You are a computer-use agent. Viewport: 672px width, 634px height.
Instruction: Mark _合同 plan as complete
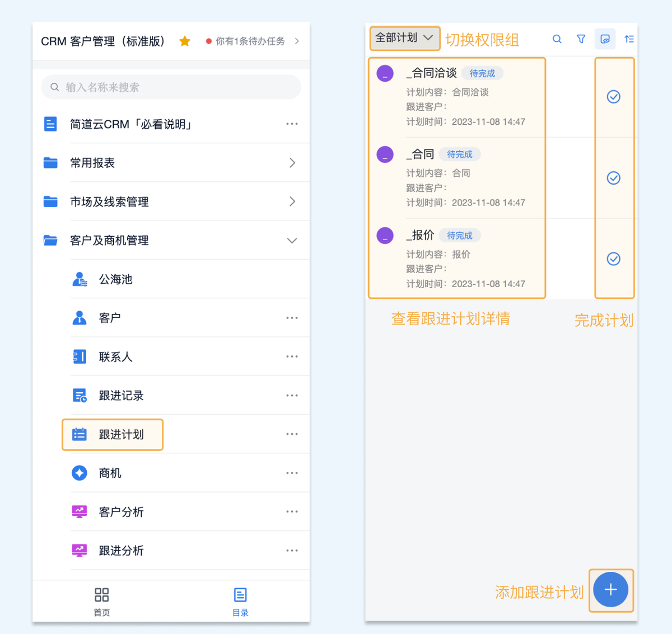(614, 178)
